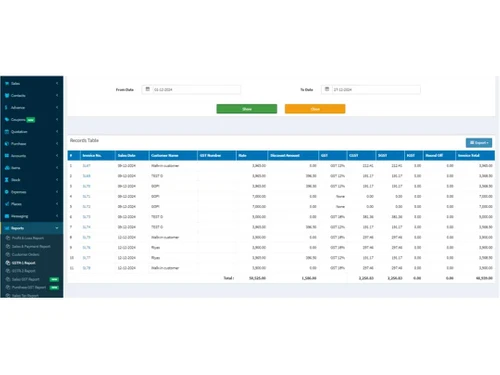Click the icon beside GSTR-2 Report
The height and width of the screenshot is (375, 500).
click(x=8, y=271)
